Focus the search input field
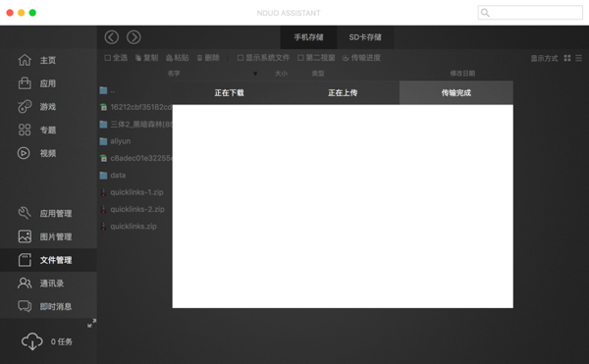Viewport: 589px width, 364px height. click(x=530, y=13)
